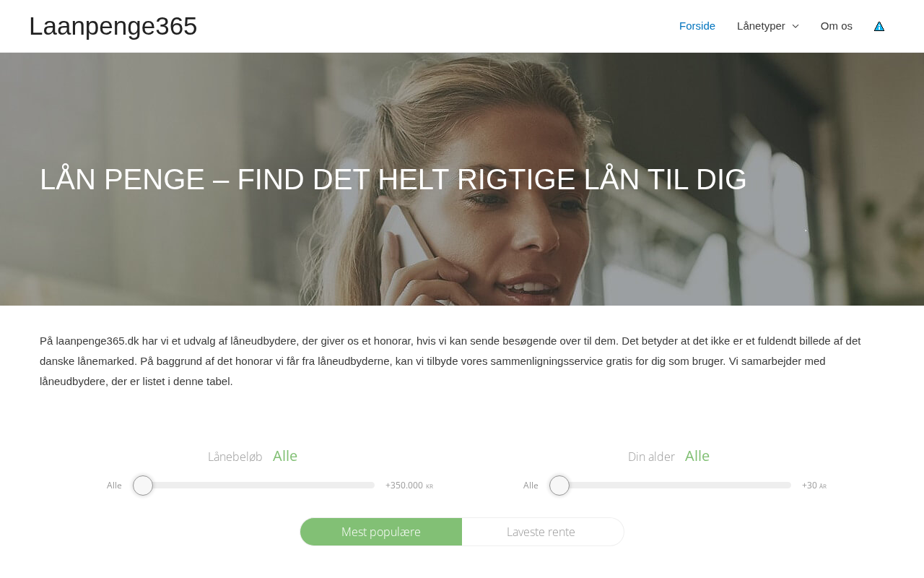Viewport: 924px width, 578px height.
Task: Go to the Forside page
Action: [x=697, y=26]
